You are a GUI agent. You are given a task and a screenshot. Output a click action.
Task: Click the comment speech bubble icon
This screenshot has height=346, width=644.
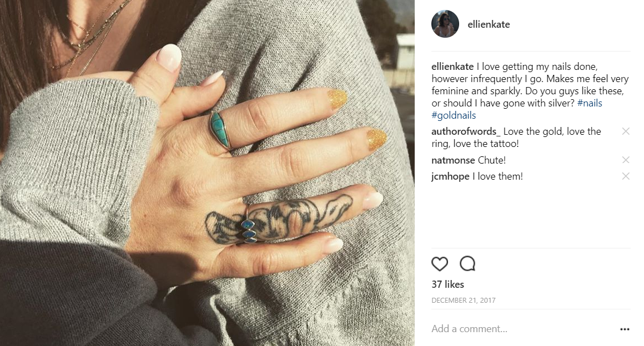[467, 263]
